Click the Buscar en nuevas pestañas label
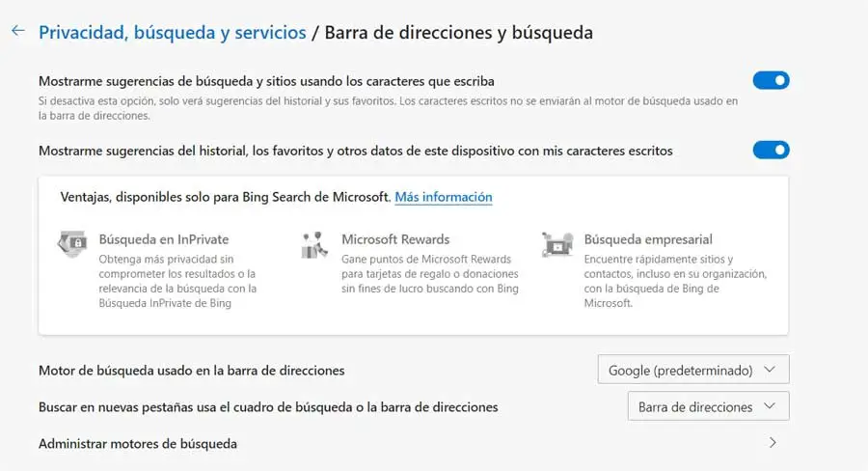868x471 pixels. (x=268, y=407)
